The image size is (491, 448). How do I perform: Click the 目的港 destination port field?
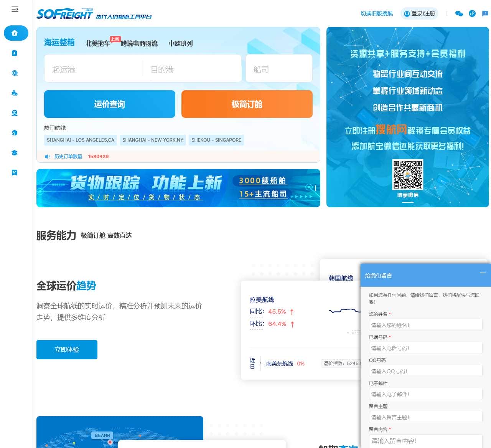point(192,69)
